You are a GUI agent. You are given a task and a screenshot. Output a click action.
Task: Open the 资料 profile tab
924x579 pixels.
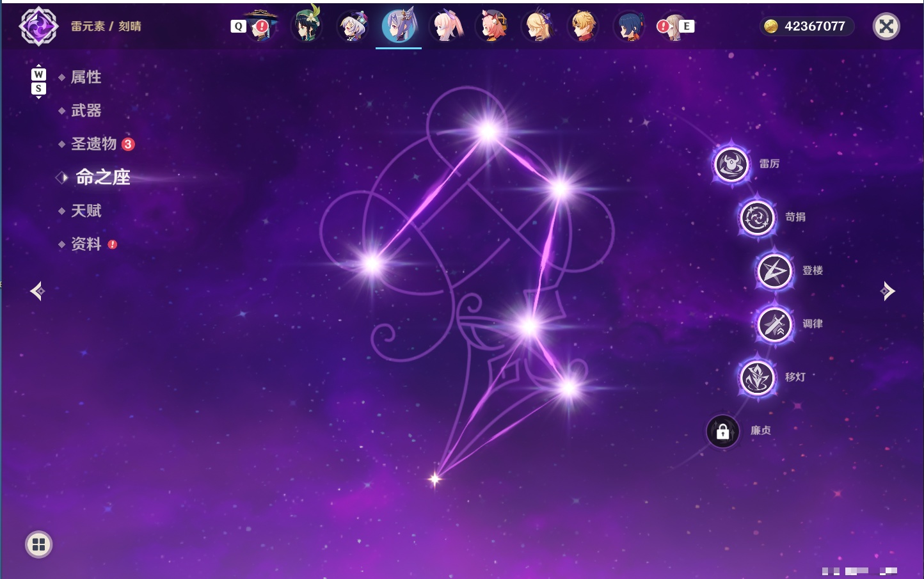(x=86, y=244)
